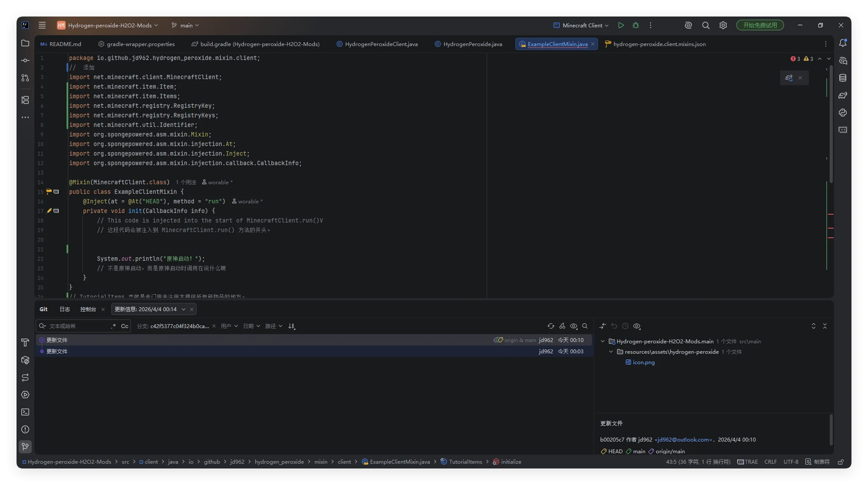Toggle the read-only lock icon in status bar
Screen dimensions: 868x485
(841, 462)
